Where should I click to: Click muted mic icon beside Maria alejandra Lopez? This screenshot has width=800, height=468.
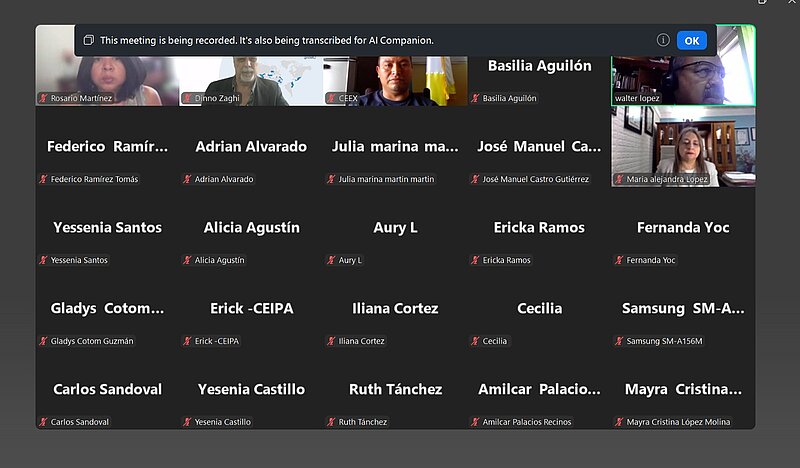(x=619, y=179)
